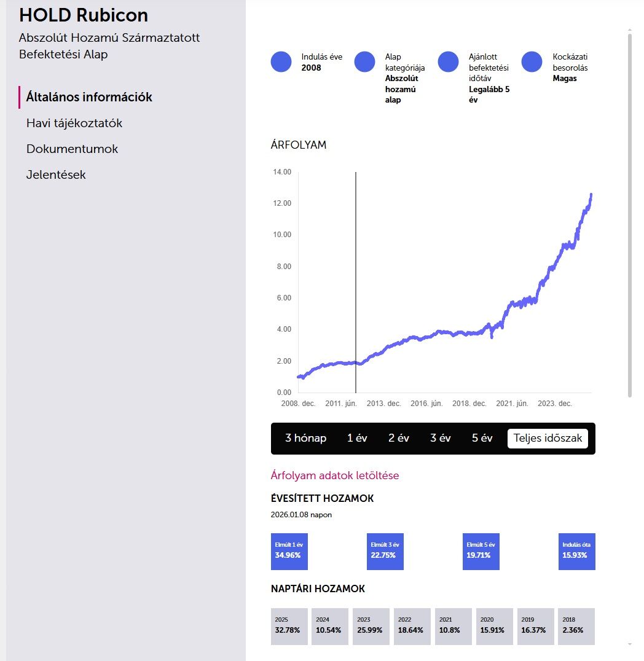Image resolution: width=644 pixels, height=661 pixels.
Task: Download data via Árfolyam adatok letöltése
Action: pos(335,475)
